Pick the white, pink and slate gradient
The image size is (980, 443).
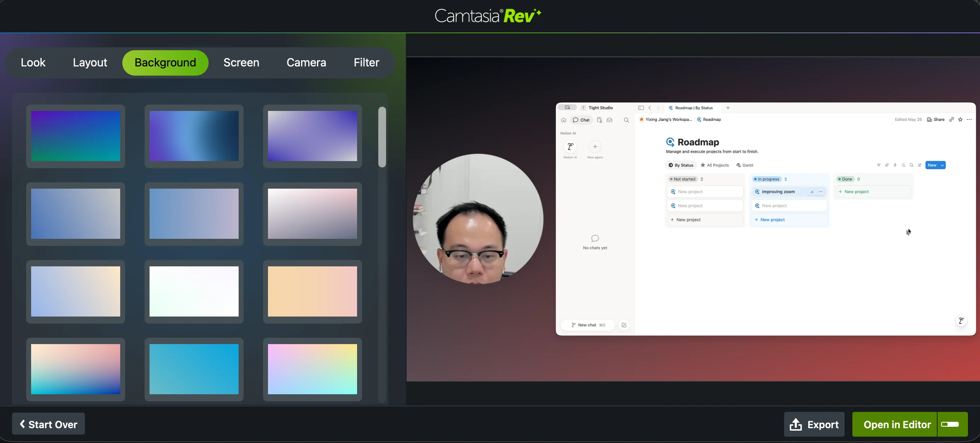312,214
